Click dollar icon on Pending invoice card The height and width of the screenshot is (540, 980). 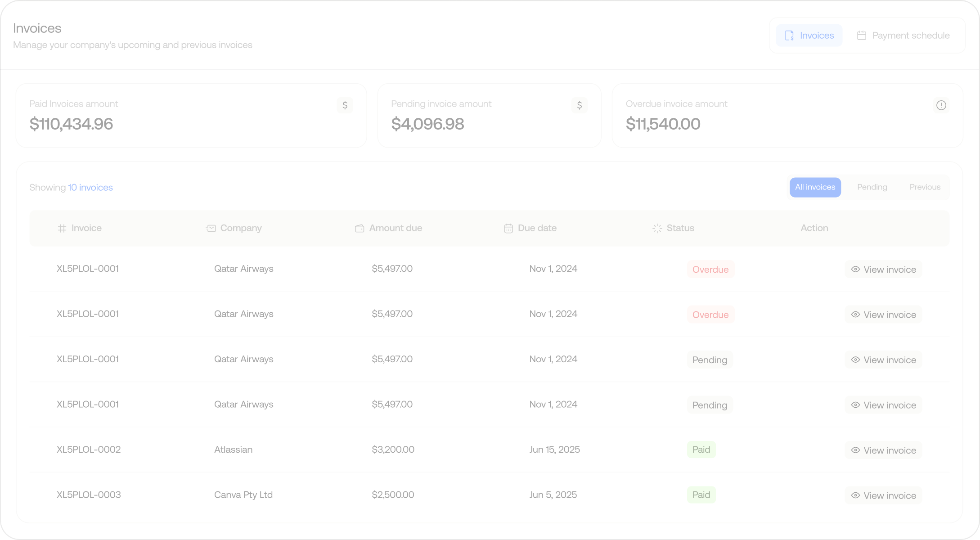click(579, 105)
